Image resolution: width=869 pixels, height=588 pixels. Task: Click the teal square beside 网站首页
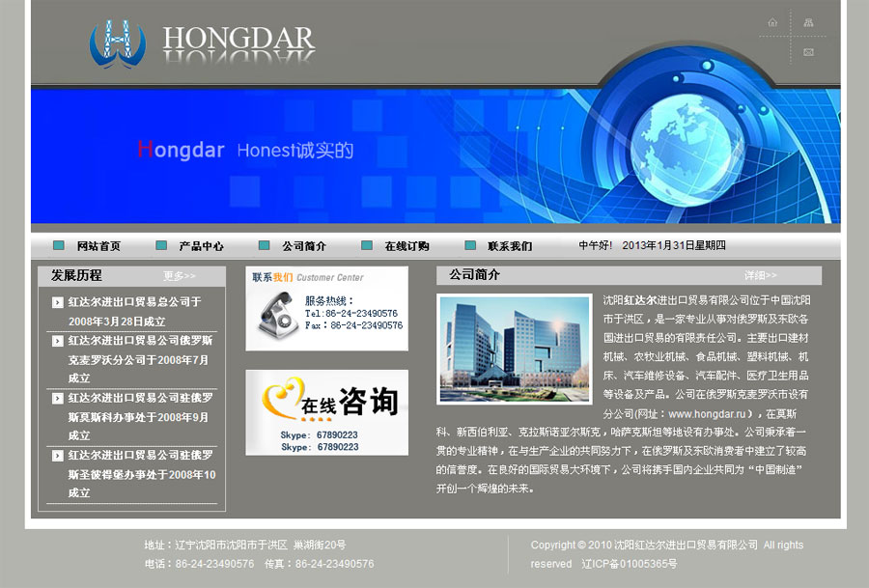coord(59,246)
